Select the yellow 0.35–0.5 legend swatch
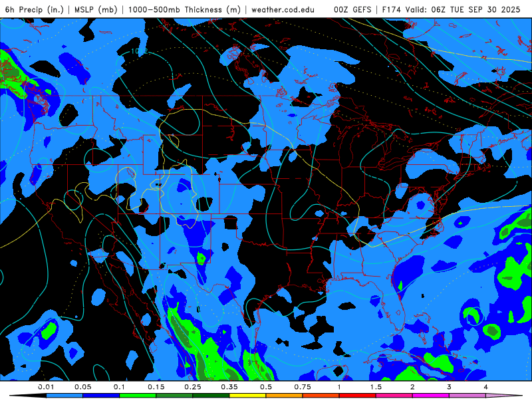Image resolution: width=532 pixels, height=399 pixels. [x=247, y=396]
